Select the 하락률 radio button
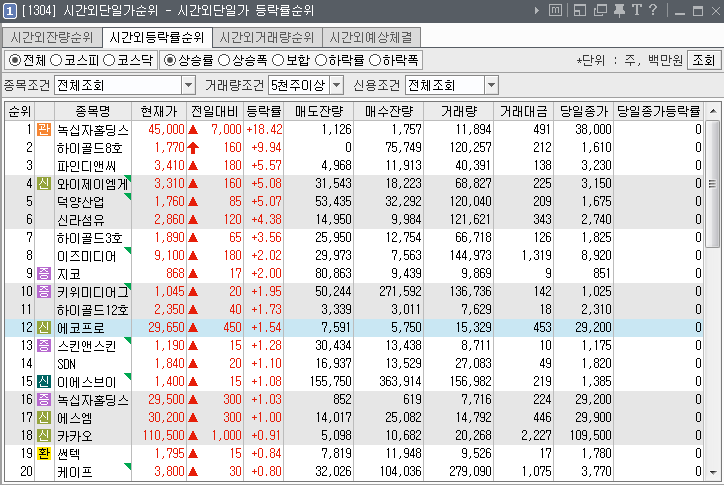 [x=321, y=60]
